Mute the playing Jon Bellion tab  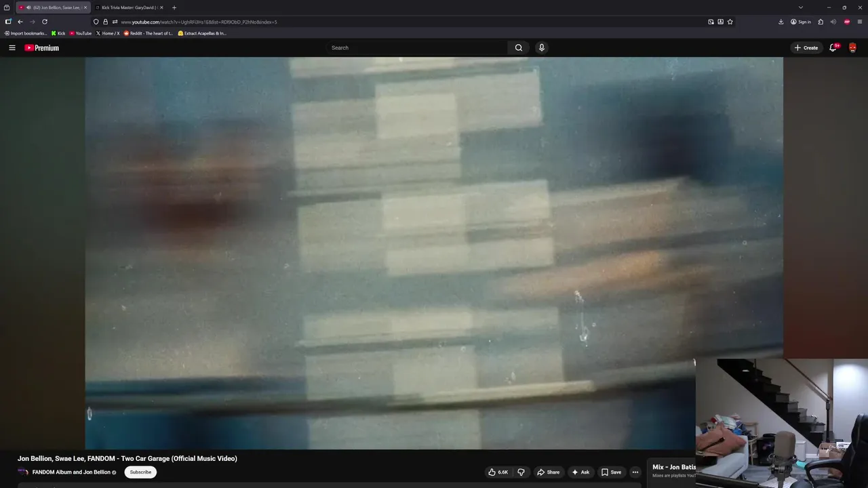click(28, 7)
